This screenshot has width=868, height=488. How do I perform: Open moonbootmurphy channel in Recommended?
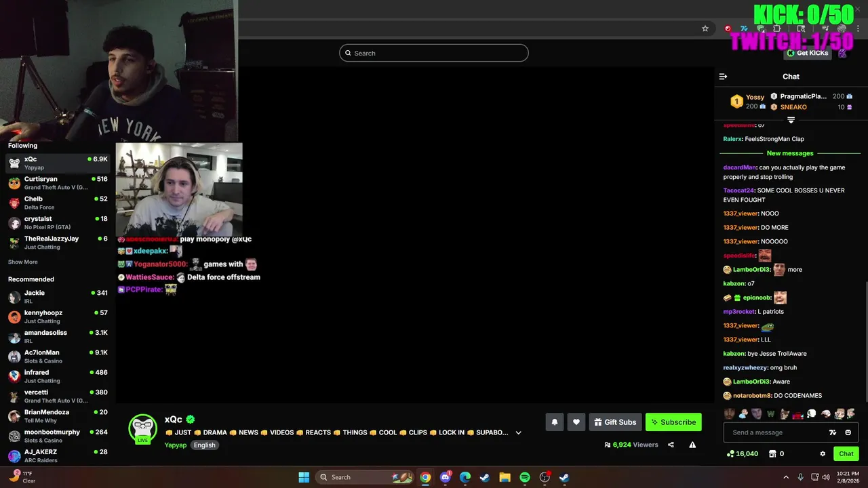click(58, 436)
